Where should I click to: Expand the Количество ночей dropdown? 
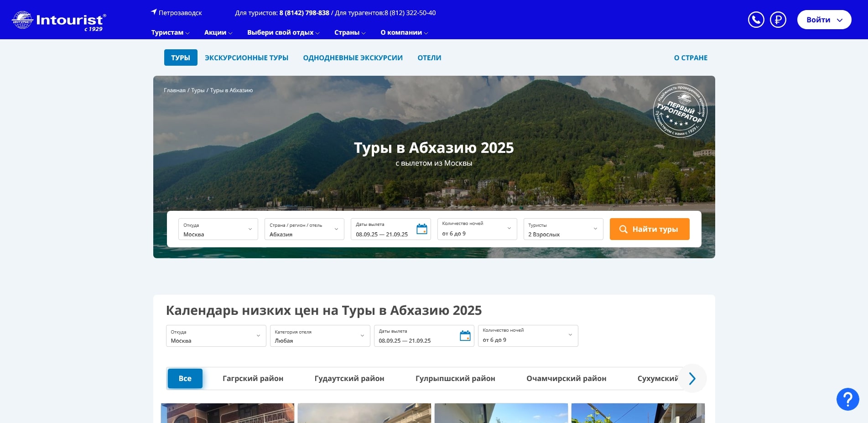477,229
